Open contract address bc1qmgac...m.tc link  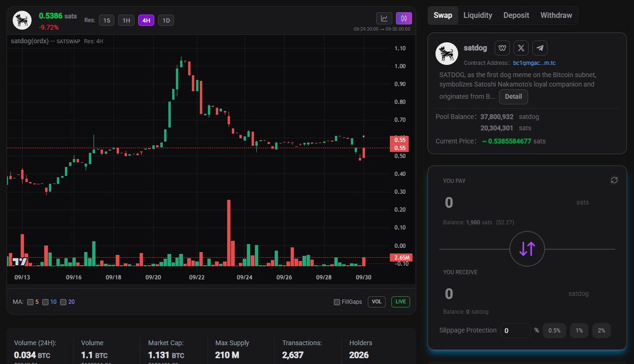coord(534,63)
